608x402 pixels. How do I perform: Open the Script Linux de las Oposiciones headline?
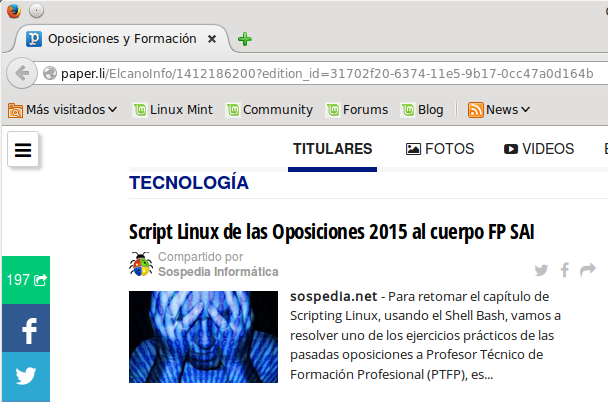pos(332,232)
